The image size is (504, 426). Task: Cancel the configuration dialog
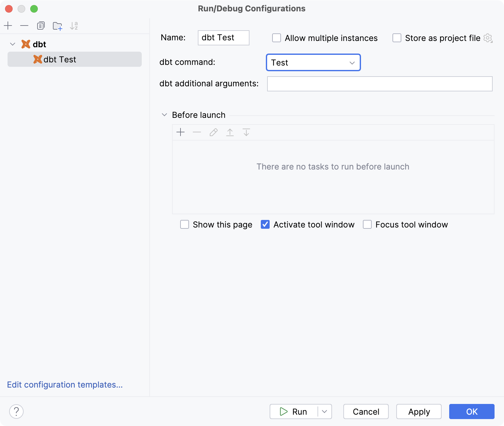point(366,412)
